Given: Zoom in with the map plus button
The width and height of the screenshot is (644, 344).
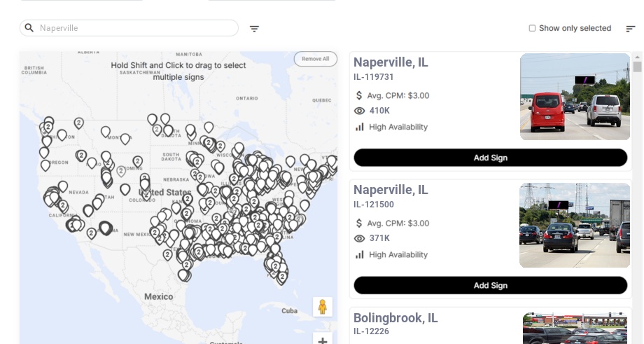Looking at the screenshot, I should [323, 340].
